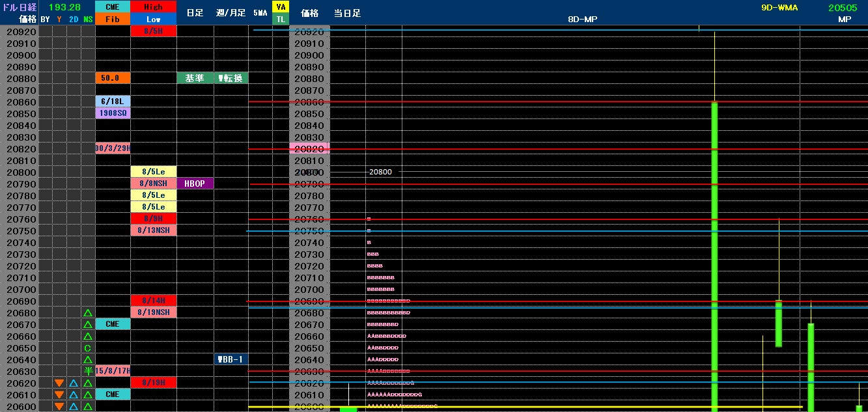Click the tallest green candlestick bar
Image resolution: width=868 pixels, height=412 pixels.
tap(714, 256)
